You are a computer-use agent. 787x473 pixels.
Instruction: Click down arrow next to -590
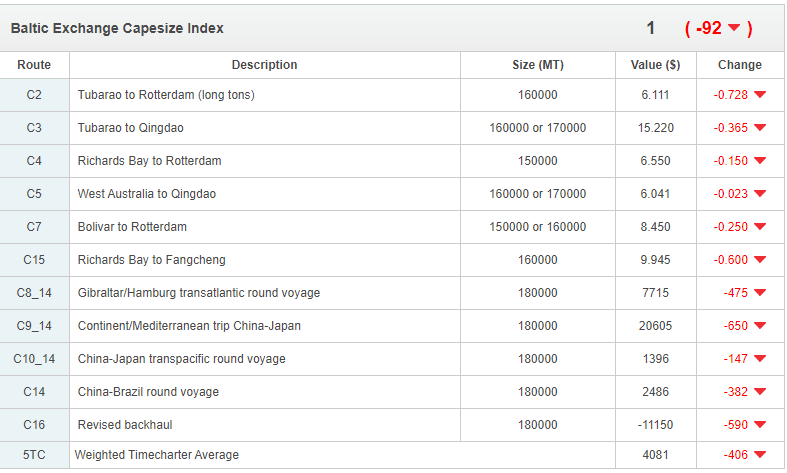click(760, 424)
